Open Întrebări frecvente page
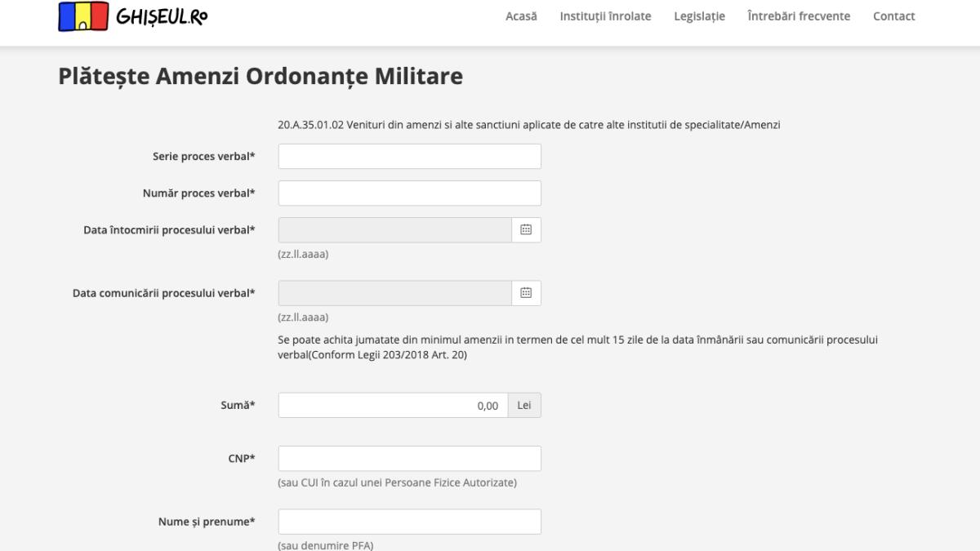Image resolution: width=980 pixels, height=551 pixels. click(798, 16)
